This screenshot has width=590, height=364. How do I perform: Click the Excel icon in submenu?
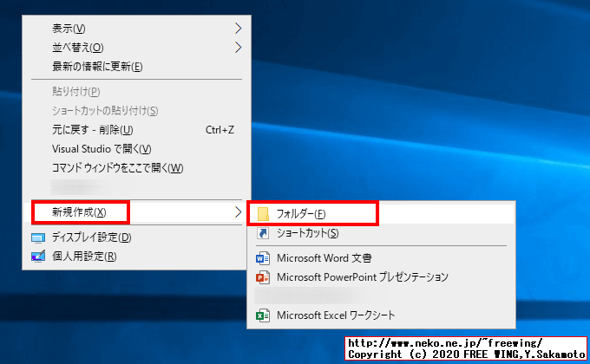point(263,315)
